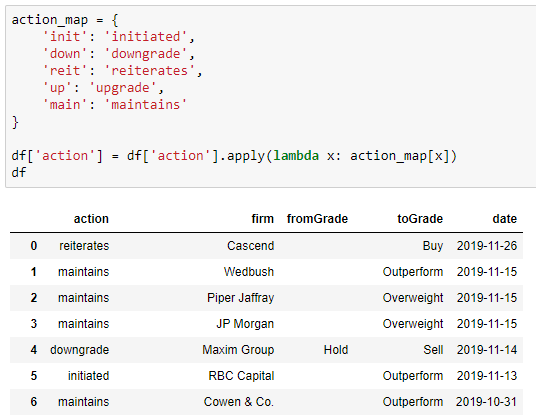Screen dimensions: 536x416
Task: Click the 'Hold' fromGrade cell
Action: tap(336, 350)
